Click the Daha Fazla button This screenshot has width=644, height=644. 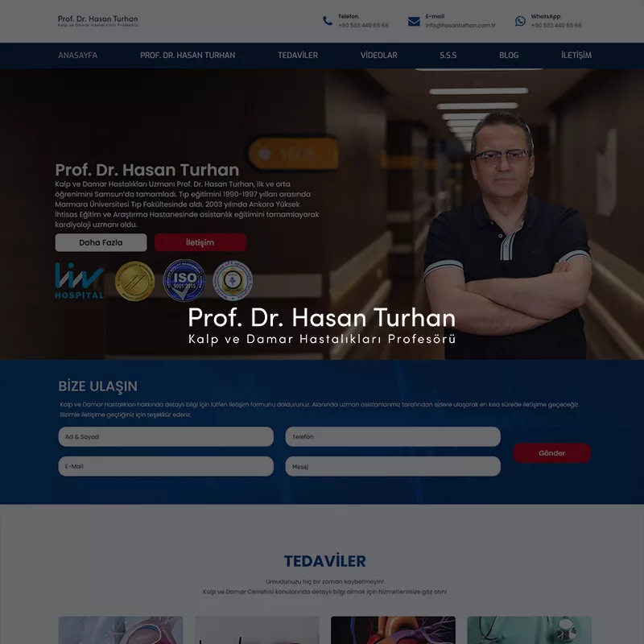101,242
